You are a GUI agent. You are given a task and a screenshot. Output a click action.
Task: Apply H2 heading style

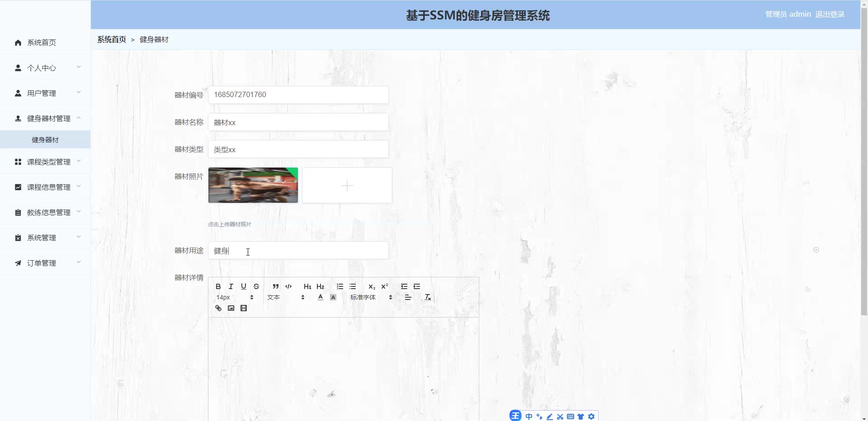pyautogui.click(x=320, y=286)
